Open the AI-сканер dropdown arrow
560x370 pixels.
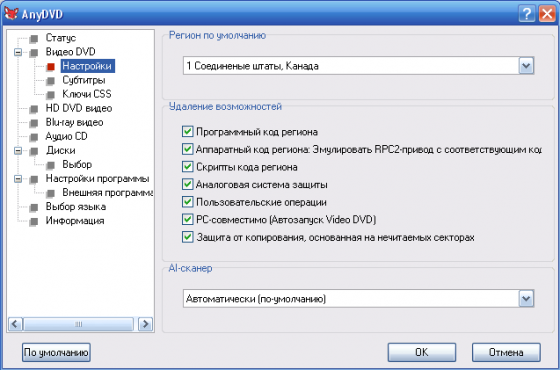coord(526,299)
